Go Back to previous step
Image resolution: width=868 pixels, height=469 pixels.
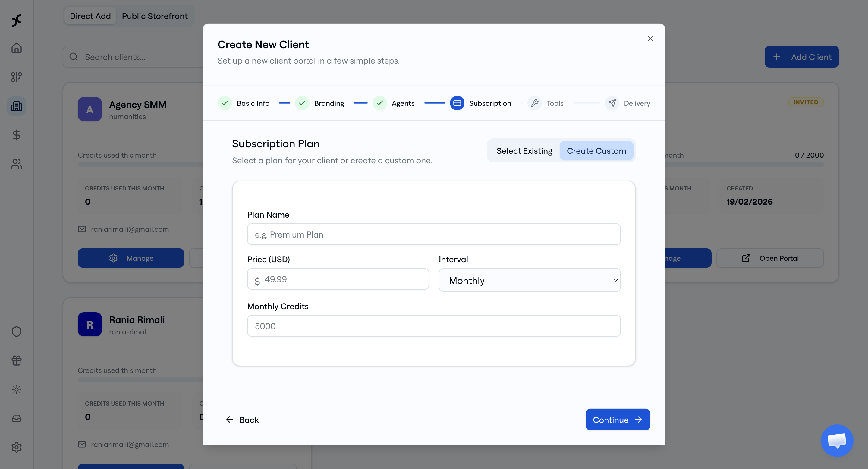(242, 420)
